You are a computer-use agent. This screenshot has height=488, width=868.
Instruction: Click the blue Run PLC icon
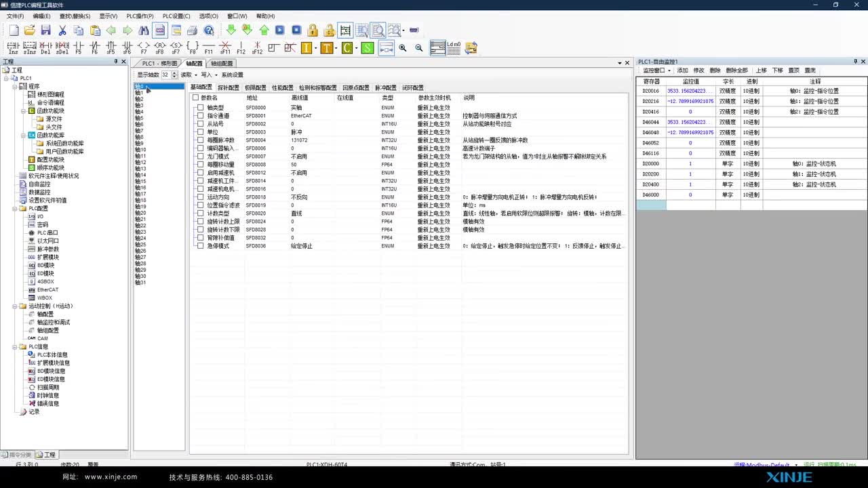point(279,30)
